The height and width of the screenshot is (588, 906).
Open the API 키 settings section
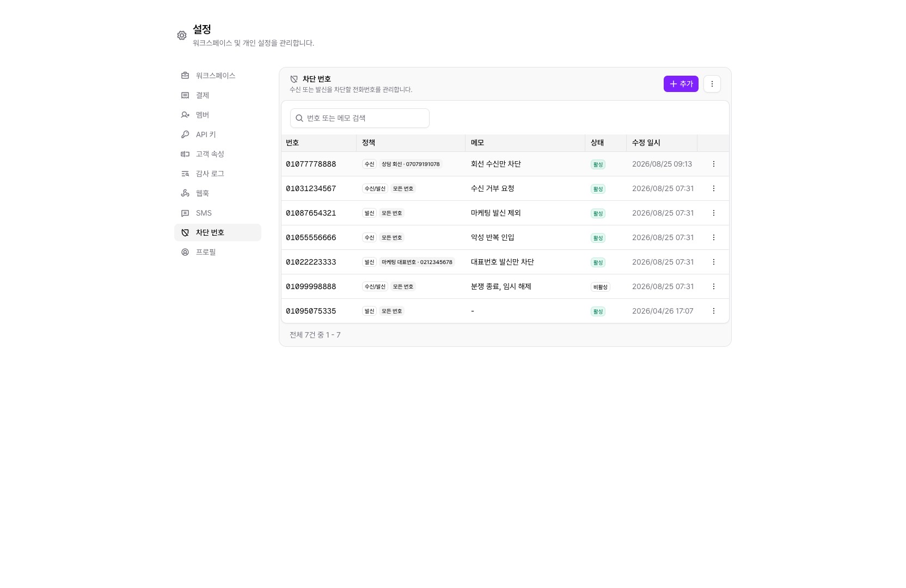[x=218, y=134]
